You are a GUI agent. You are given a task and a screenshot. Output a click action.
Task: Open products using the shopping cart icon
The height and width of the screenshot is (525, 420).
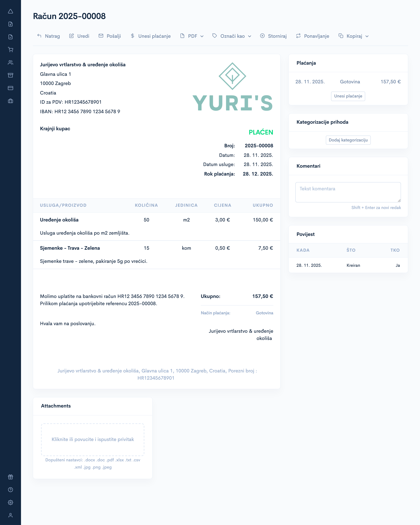pyautogui.click(x=11, y=50)
